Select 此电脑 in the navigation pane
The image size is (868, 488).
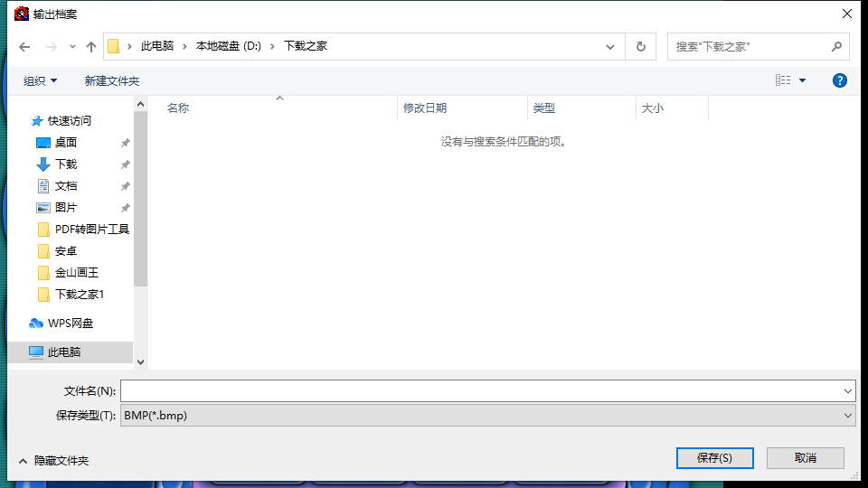(x=64, y=352)
